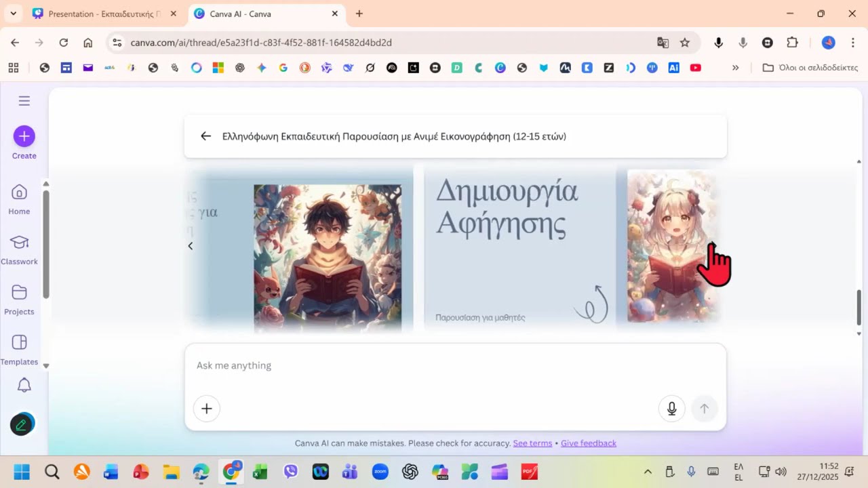Show hidden system tray icons

point(648,472)
